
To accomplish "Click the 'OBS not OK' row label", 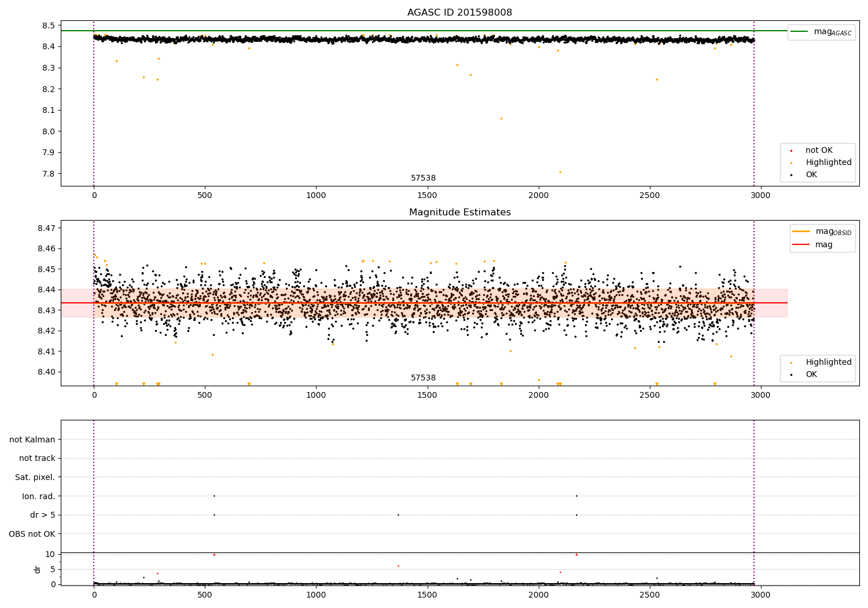I will pyautogui.click(x=32, y=534).
